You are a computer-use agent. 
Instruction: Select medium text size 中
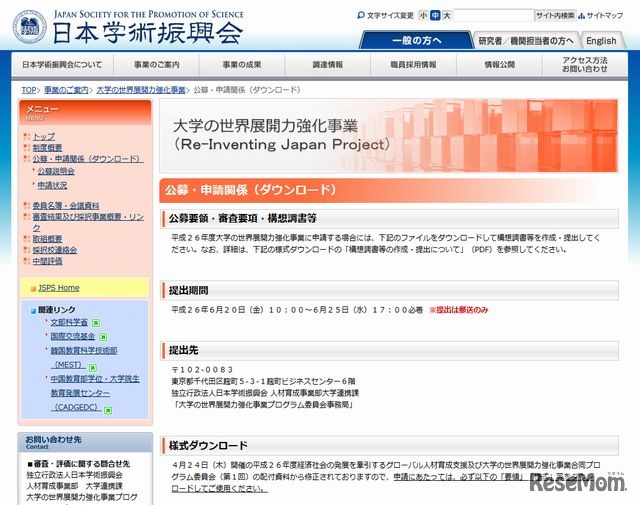436,16
